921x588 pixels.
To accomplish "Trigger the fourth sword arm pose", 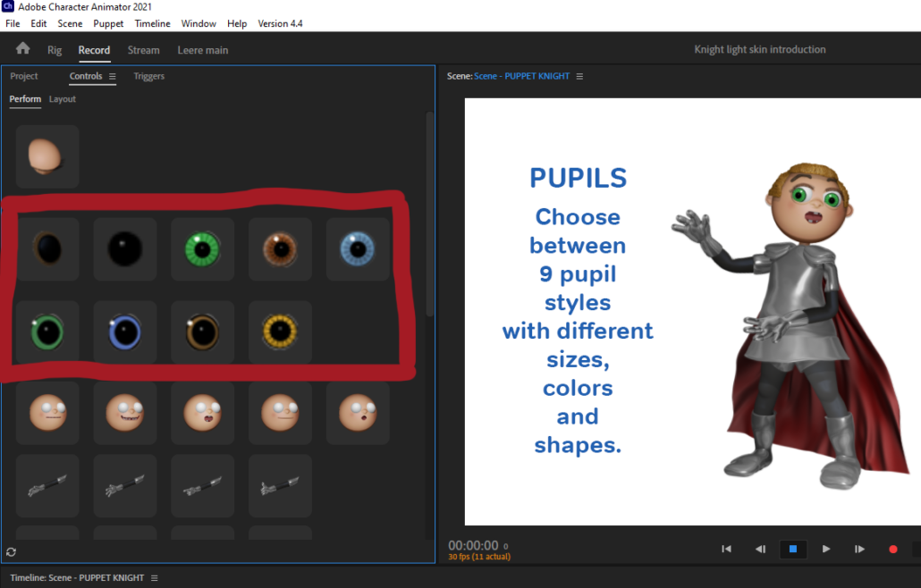I will pos(280,486).
